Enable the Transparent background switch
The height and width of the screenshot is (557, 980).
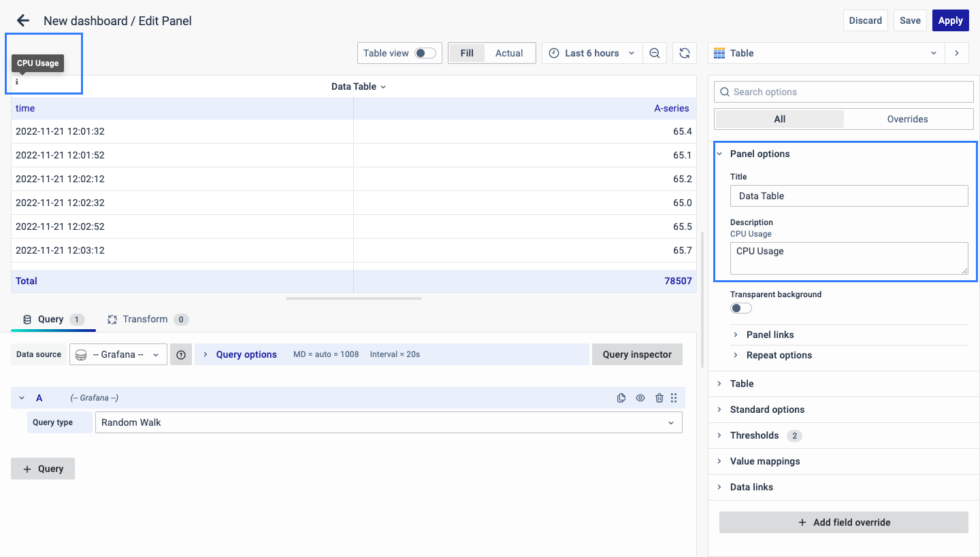(740, 308)
